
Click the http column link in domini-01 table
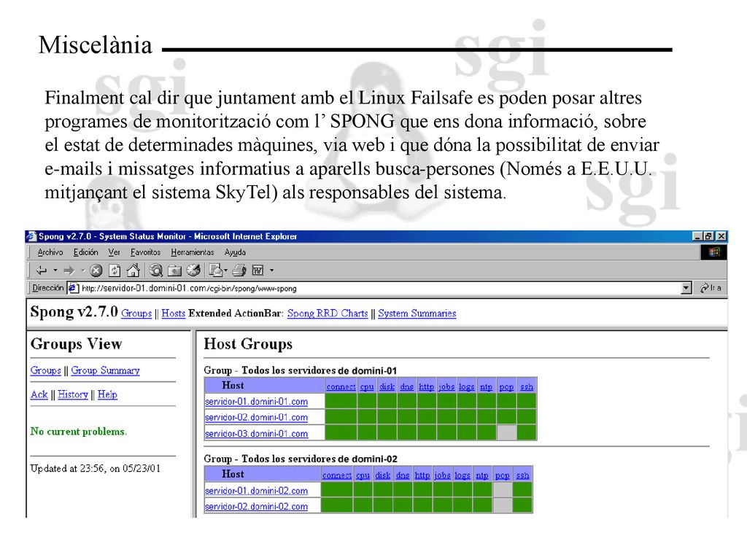(x=426, y=386)
